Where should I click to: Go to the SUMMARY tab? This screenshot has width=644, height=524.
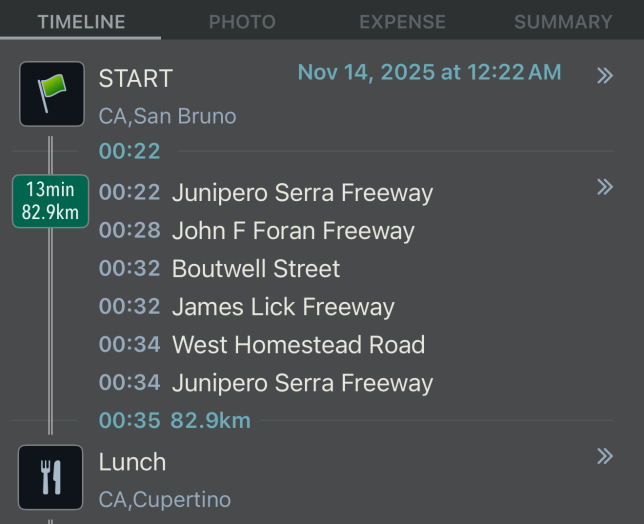[x=563, y=22]
